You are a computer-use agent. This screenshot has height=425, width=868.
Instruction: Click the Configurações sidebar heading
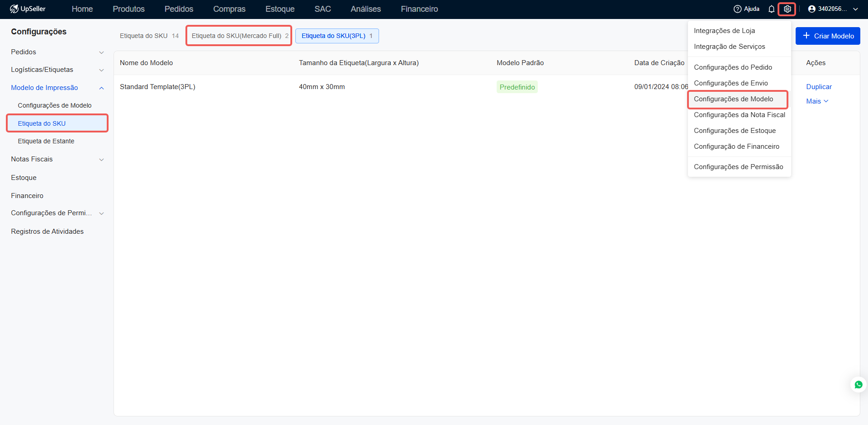[38, 32]
